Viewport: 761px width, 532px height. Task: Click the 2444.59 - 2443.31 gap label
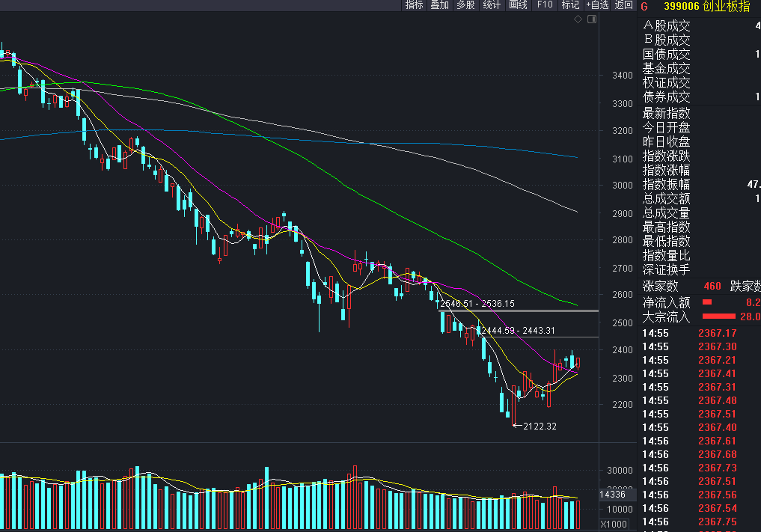coord(518,330)
